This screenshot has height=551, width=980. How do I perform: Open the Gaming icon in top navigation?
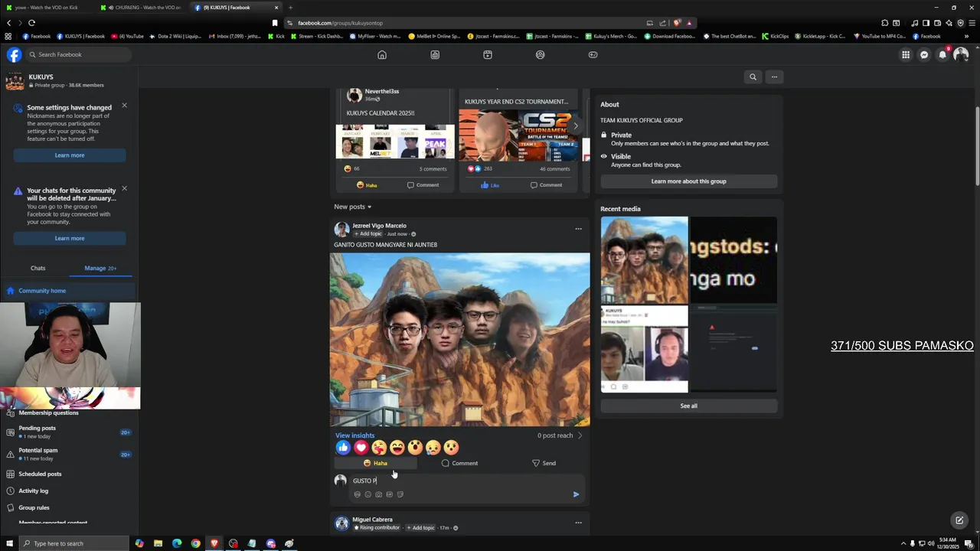tap(593, 54)
